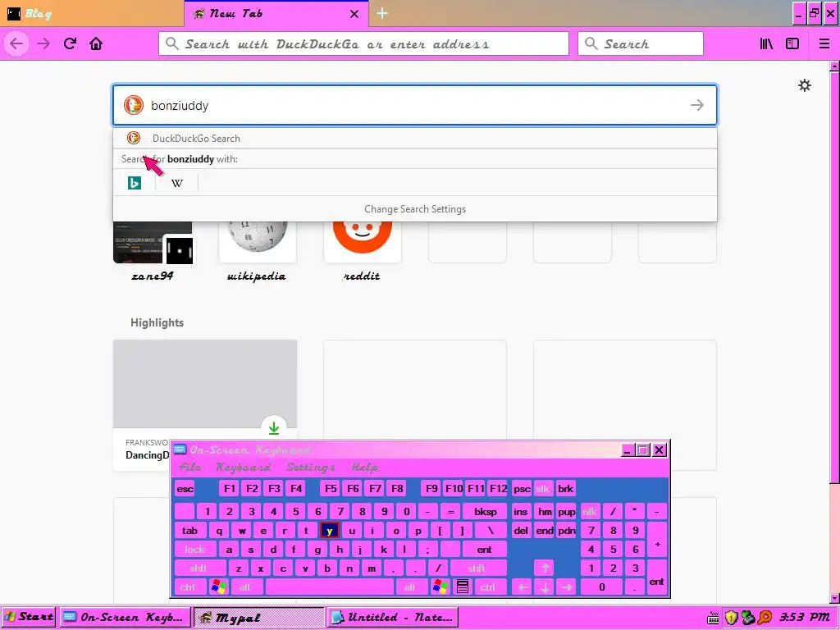The height and width of the screenshot is (630, 840).
Task: Click the left Windows logo key
Action: tap(218, 587)
